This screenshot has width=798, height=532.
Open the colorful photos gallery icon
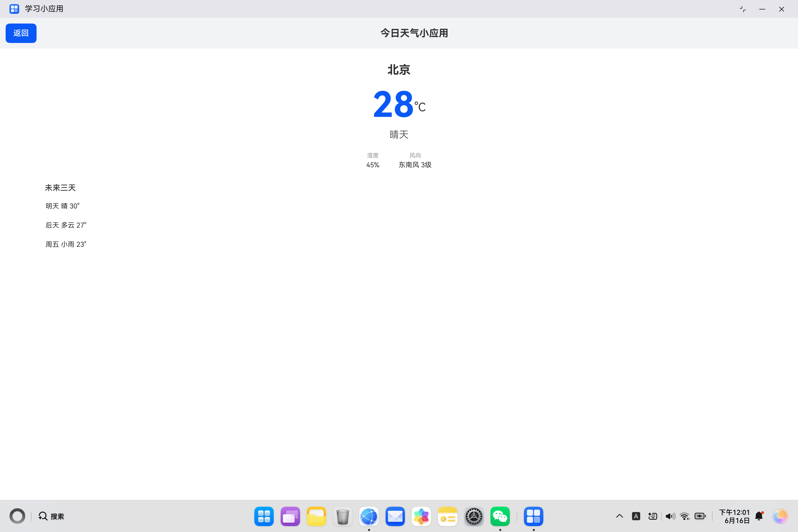tap(422, 516)
